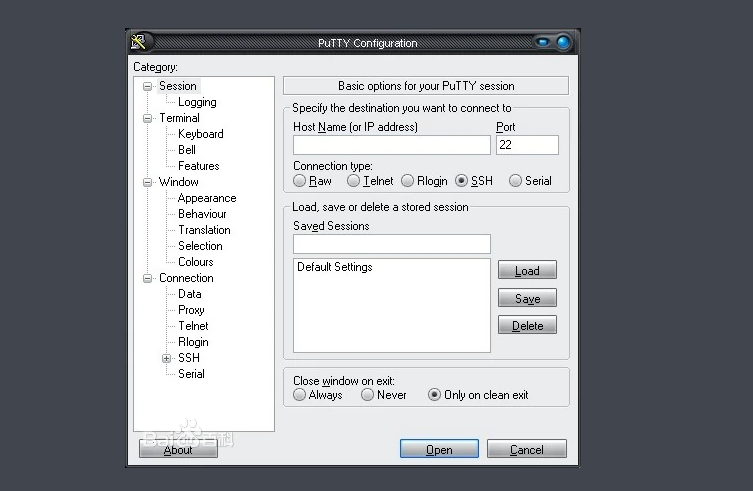
Task: Click the Save button
Action: click(x=527, y=298)
